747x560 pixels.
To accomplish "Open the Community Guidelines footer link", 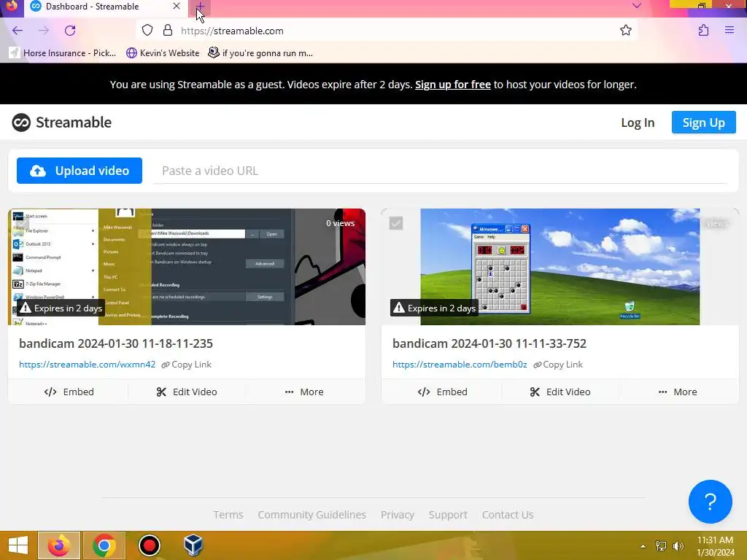I will [311, 515].
